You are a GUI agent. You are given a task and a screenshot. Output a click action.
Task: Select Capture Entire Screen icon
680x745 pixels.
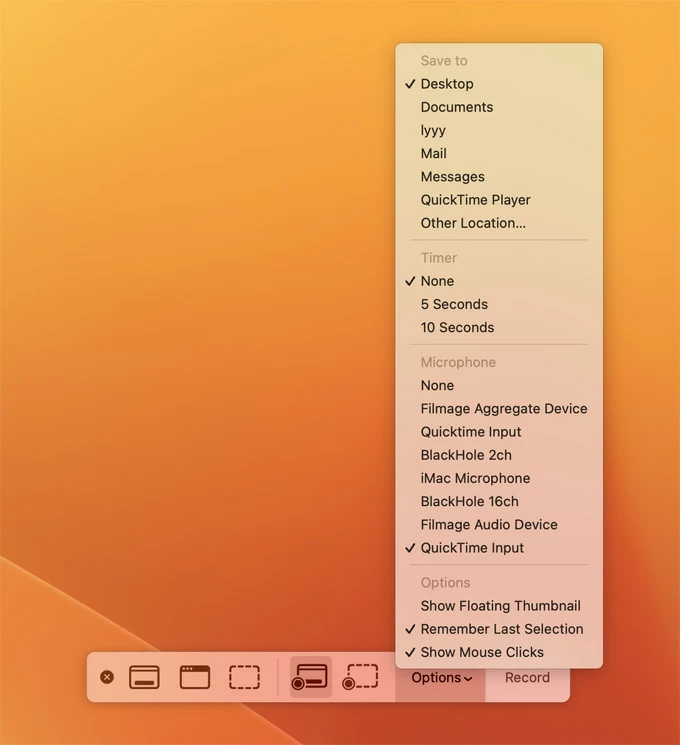pyautogui.click(x=145, y=677)
